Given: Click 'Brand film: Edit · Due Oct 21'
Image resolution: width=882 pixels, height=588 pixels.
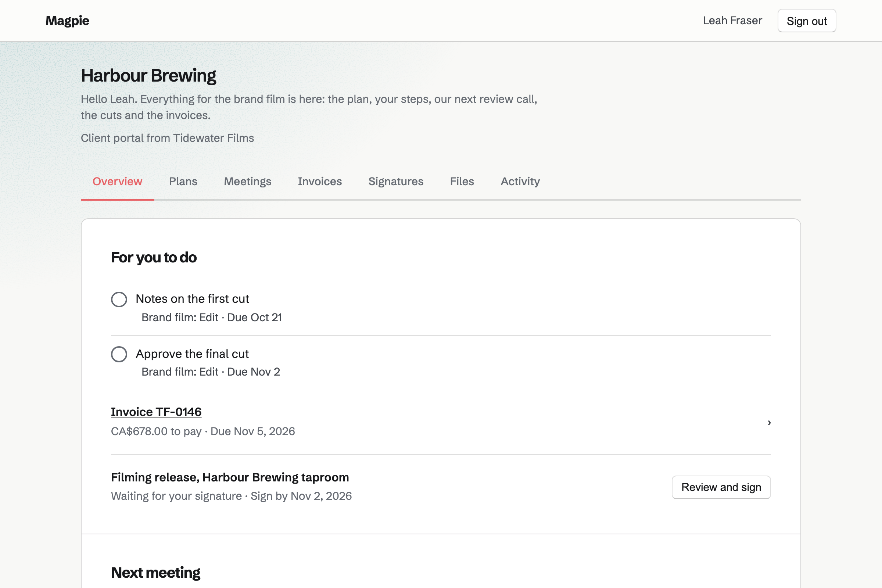Looking at the screenshot, I should click(x=212, y=317).
